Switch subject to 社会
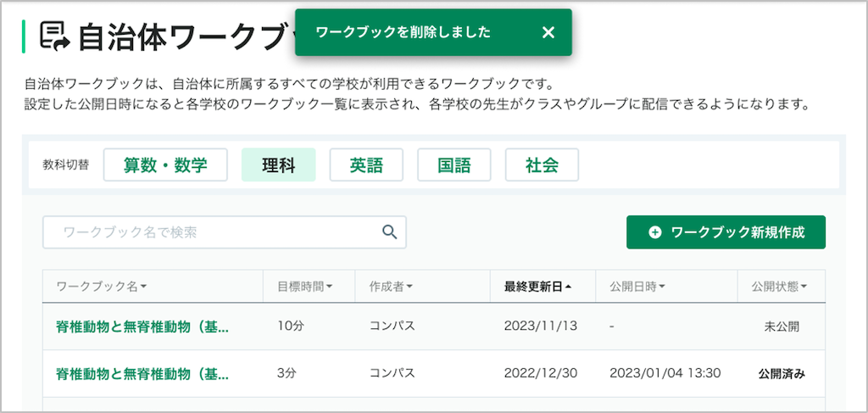868x413 pixels. (542, 165)
